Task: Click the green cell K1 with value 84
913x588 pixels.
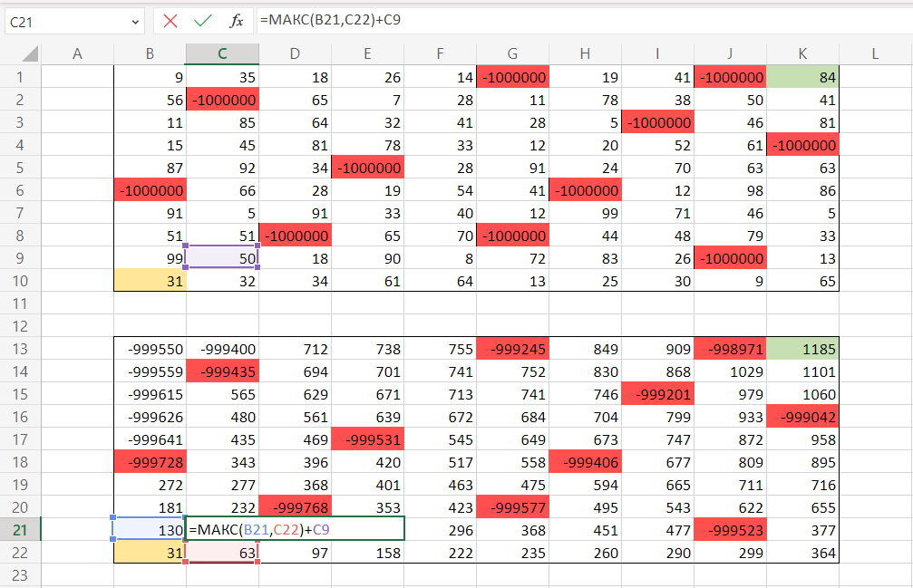Action: pyautogui.click(x=802, y=77)
